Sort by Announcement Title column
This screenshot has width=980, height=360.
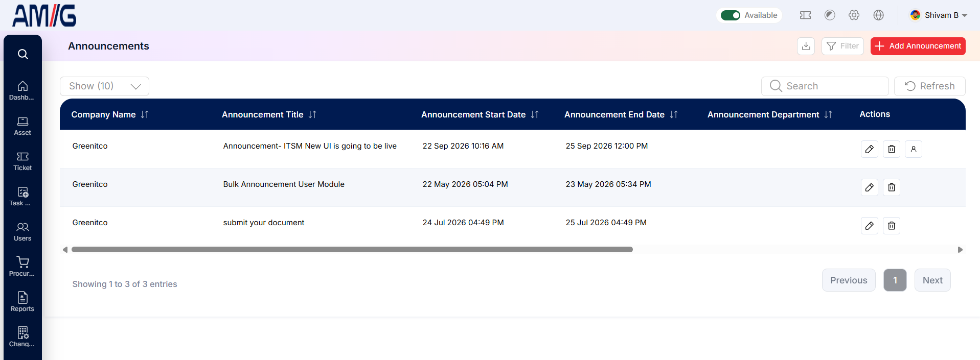(312, 114)
